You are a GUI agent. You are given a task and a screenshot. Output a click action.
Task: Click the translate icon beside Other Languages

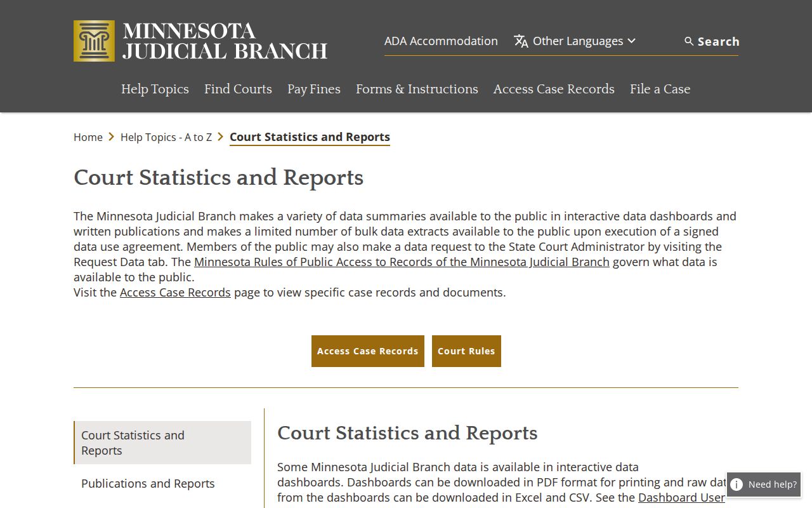[x=521, y=41]
